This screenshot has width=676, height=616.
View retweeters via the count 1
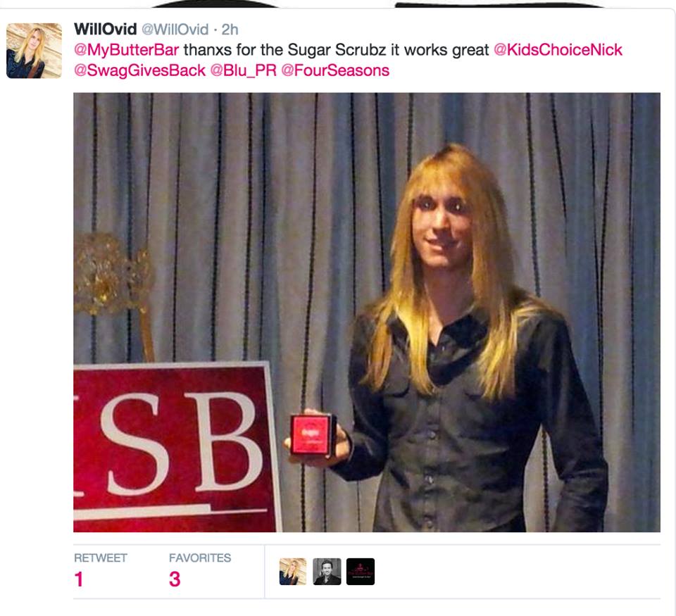point(78,579)
